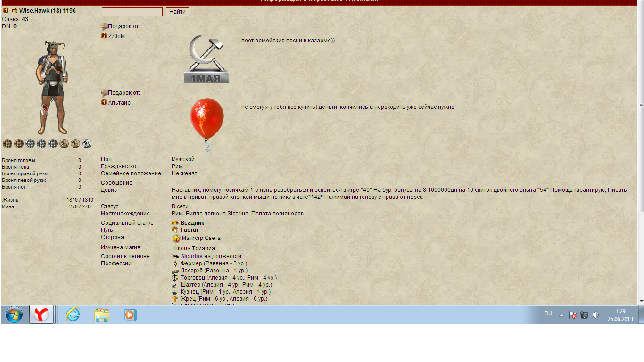This screenshot has width=644, height=362.
Task: Open Yandex browser from taskbar
Action: (42, 314)
